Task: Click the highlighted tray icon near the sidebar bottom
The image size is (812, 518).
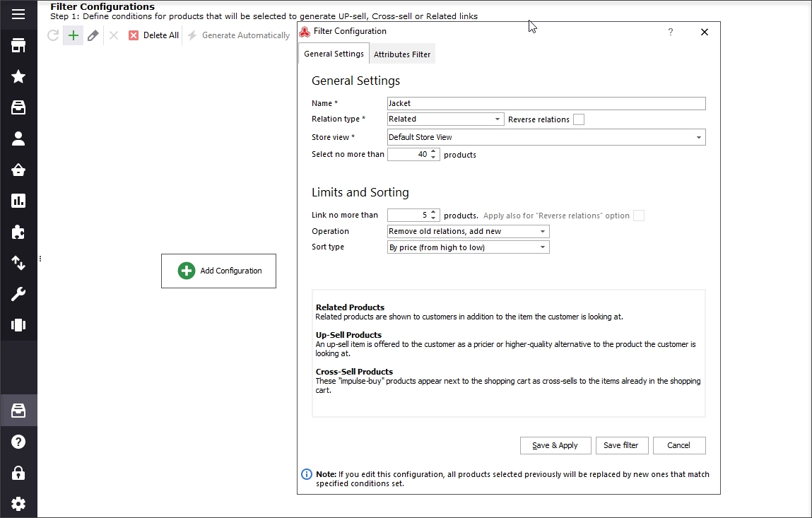Action: pyautogui.click(x=18, y=411)
